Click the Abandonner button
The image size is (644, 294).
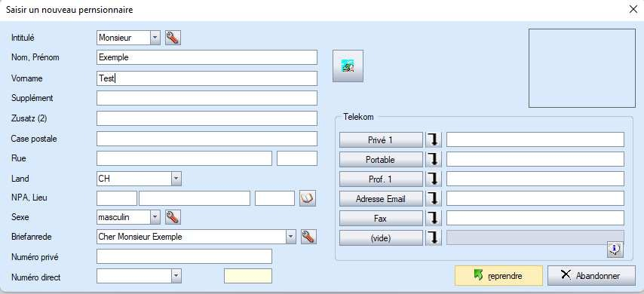pos(591,275)
